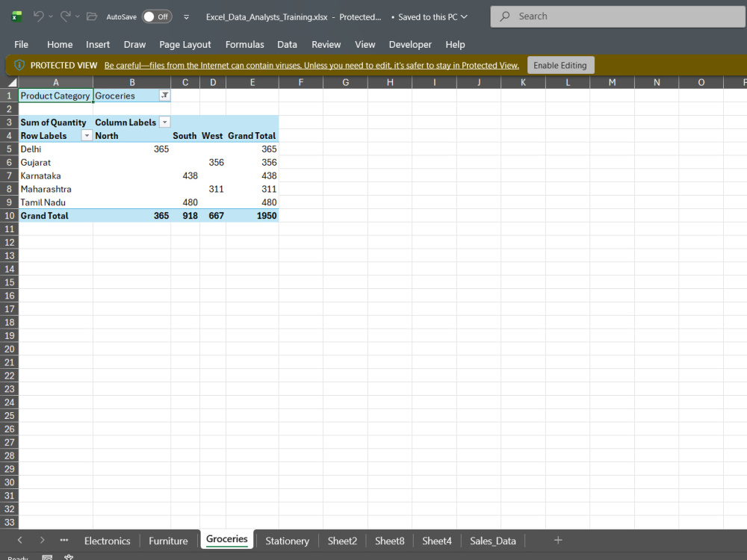The width and height of the screenshot is (747, 560).
Task: Switch to the Home ribbon tab
Action: point(60,44)
